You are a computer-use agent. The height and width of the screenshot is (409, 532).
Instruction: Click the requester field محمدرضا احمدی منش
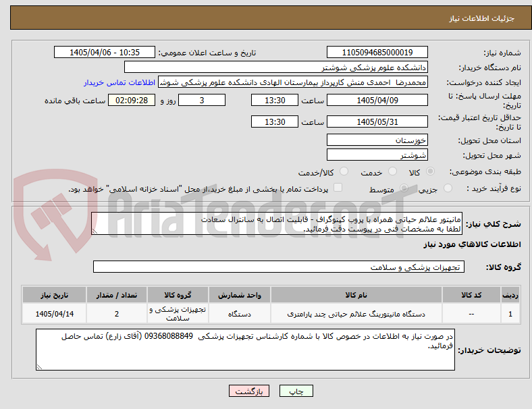click(293, 82)
